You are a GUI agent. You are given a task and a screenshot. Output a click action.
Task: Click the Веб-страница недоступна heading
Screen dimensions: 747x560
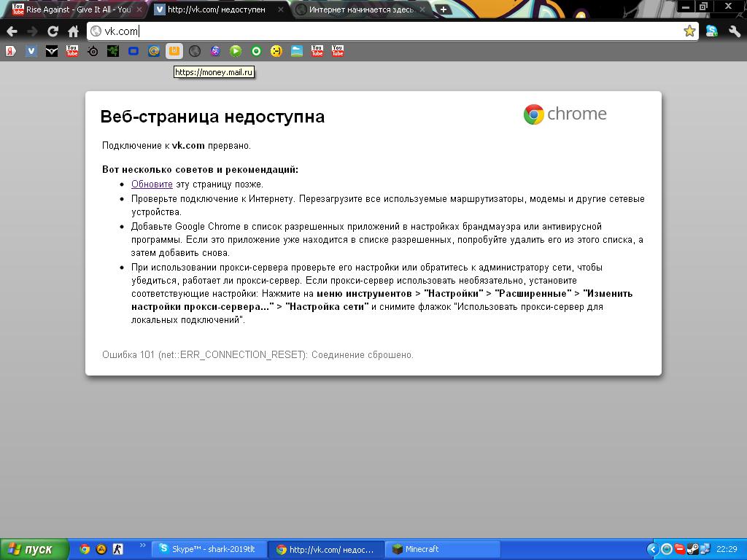212,117
